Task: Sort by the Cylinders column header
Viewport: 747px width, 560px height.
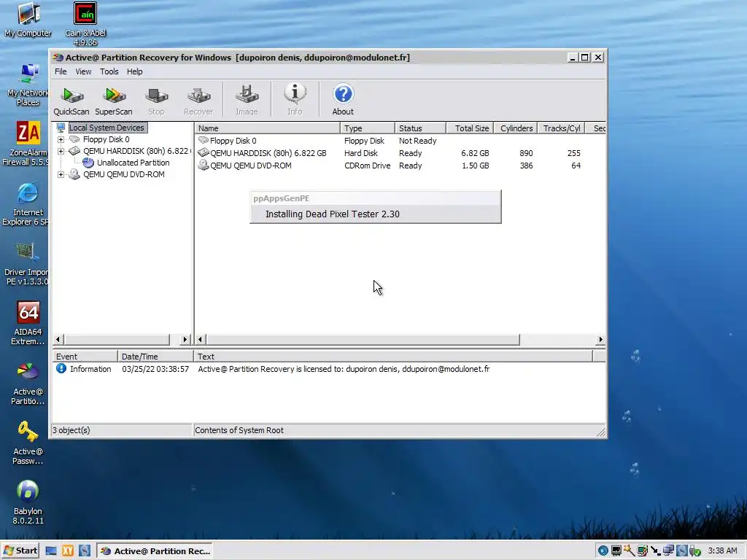Action: pos(516,128)
